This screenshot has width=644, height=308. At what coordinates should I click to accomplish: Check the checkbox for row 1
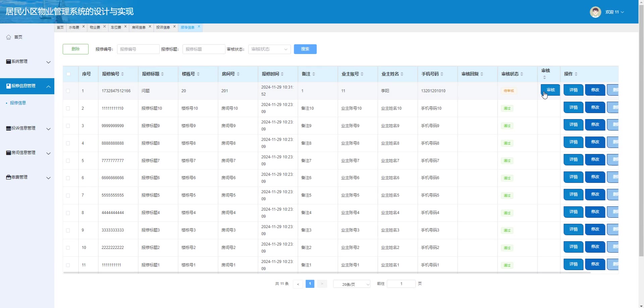(68, 91)
